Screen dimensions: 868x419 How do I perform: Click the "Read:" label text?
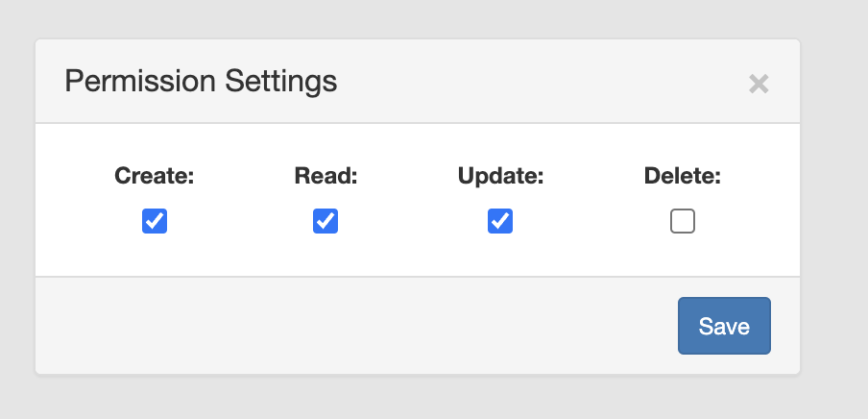pyautogui.click(x=325, y=176)
